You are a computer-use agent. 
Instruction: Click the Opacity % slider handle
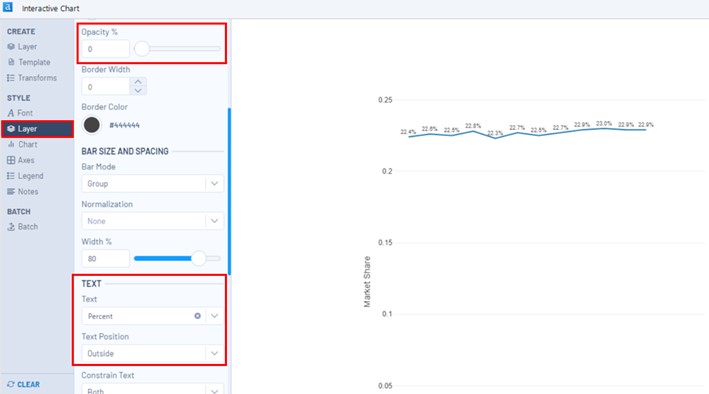click(142, 48)
